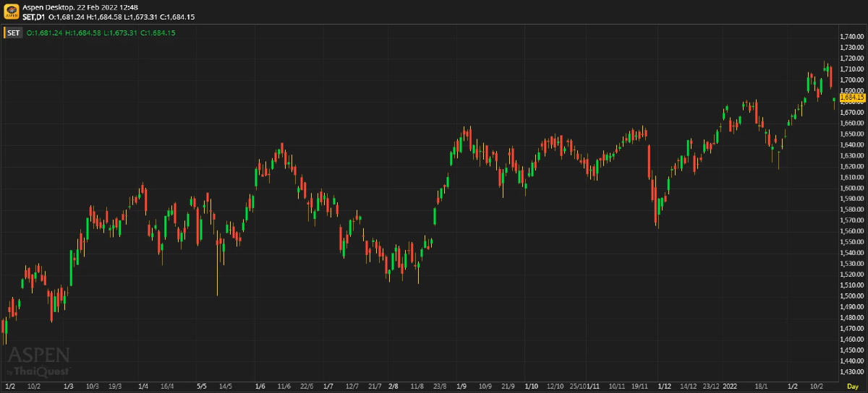Viewport: 868px width, 393px height.
Task: Click the 1,500.00 price axis label
Action: (x=853, y=296)
